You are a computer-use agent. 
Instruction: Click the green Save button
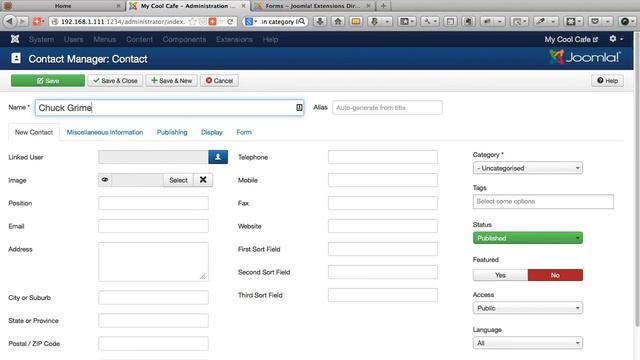tap(48, 81)
